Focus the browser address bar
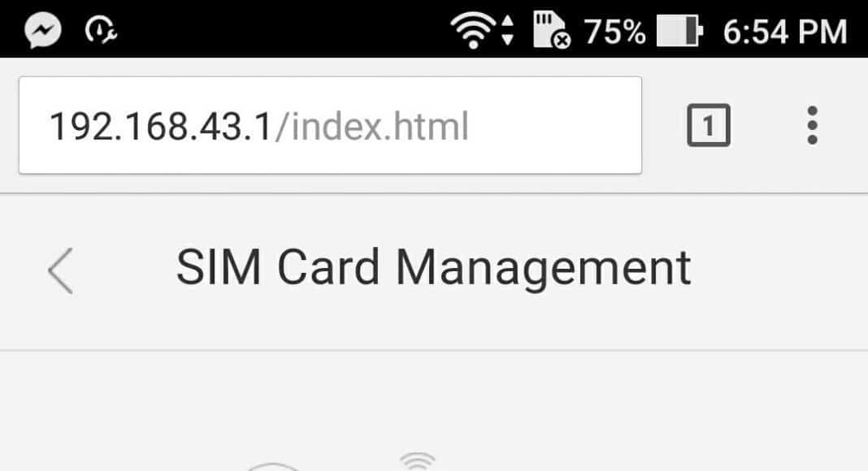Screen dimensions: 868x471 tap(331, 126)
